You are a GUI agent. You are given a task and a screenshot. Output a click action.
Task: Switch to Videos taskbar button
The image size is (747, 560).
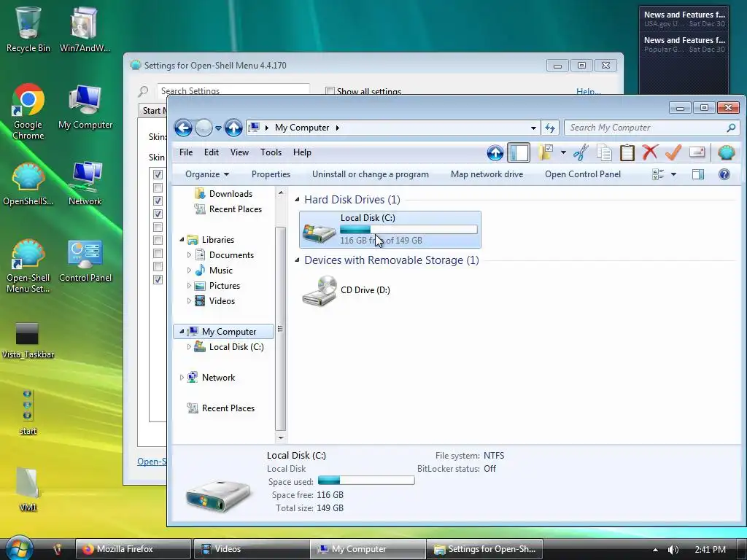coord(252,549)
